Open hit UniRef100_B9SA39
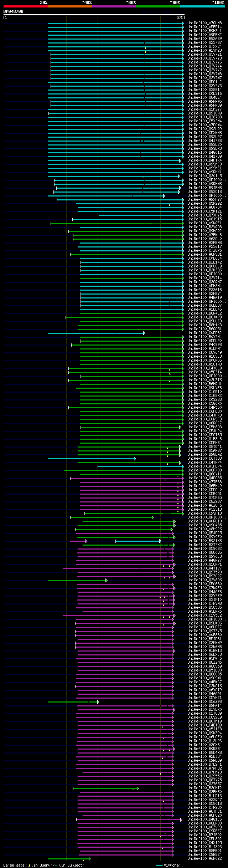228x868 pixels. [x=204, y=39]
